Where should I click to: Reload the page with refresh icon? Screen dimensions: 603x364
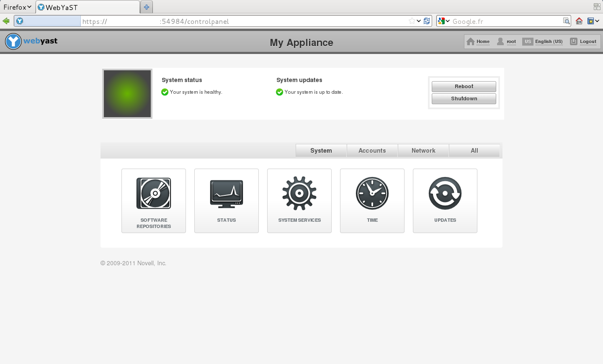[427, 21]
